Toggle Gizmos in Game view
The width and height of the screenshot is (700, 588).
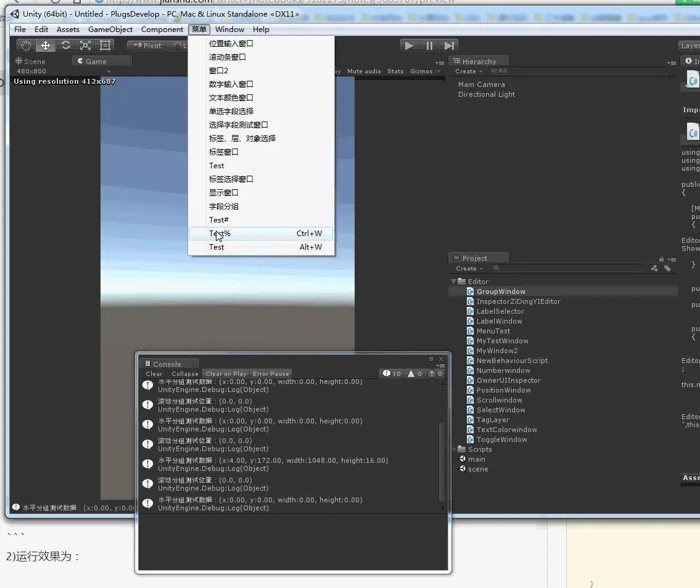tap(421, 71)
